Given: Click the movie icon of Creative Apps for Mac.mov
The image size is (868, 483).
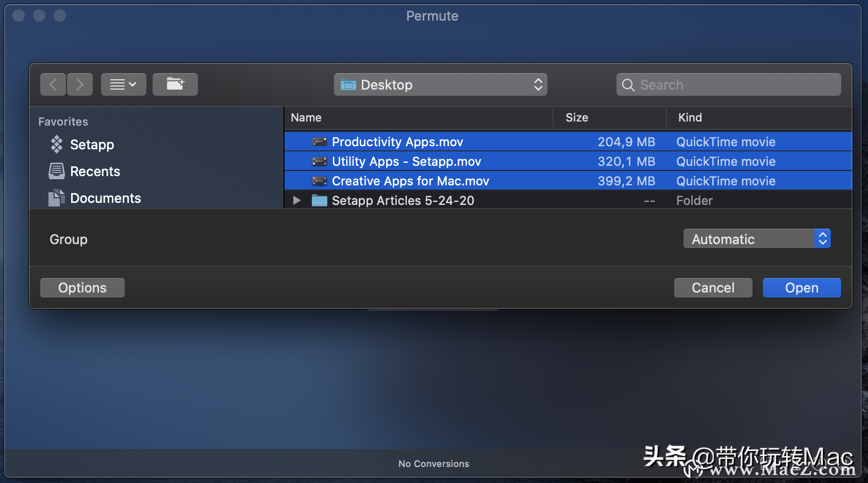Looking at the screenshot, I should click(320, 181).
